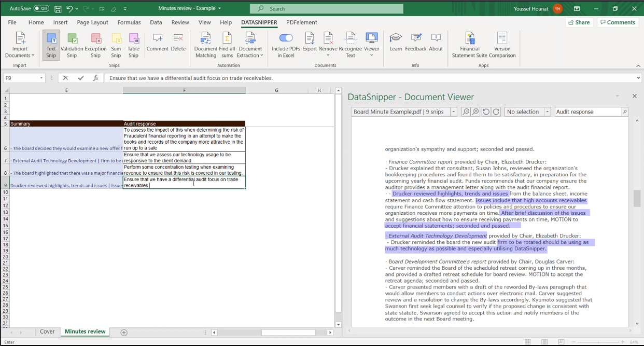Select the Text Snip tool
The image size is (644, 346).
tap(51, 45)
